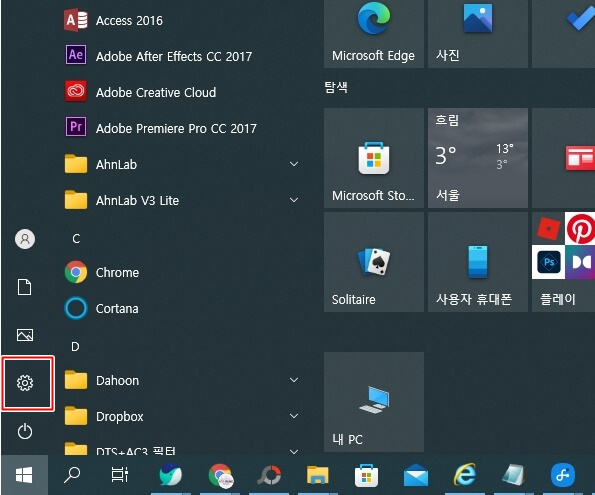Screen dimensions: 595x495
Task: Open Chrome icon on the taskbar
Action: (220, 475)
